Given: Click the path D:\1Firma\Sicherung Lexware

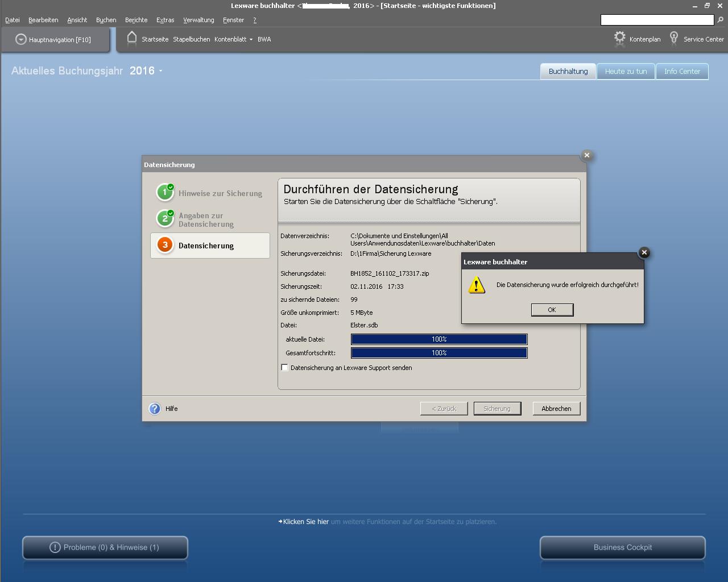Looking at the screenshot, I should point(391,253).
